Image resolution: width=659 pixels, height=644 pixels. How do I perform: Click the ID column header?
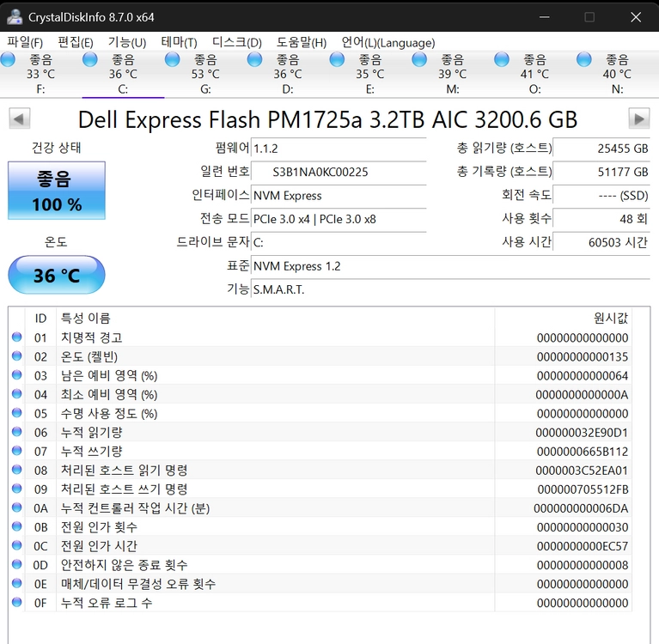pyautogui.click(x=40, y=318)
